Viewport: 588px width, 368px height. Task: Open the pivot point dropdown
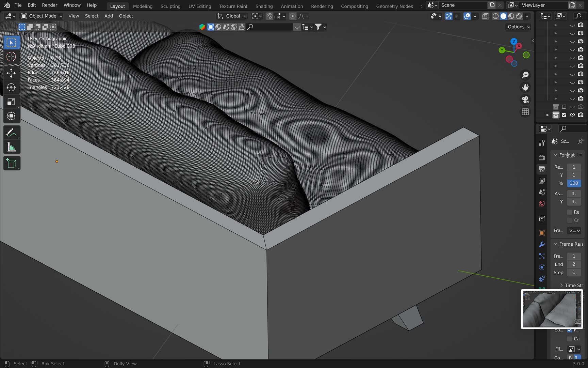(257, 16)
